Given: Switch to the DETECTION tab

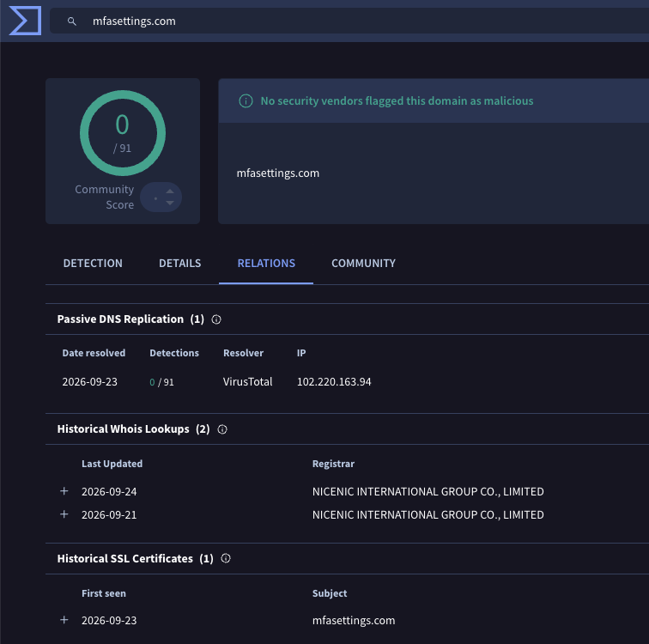Looking at the screenshot, I should pyautogui.click(x=93, y=264).
